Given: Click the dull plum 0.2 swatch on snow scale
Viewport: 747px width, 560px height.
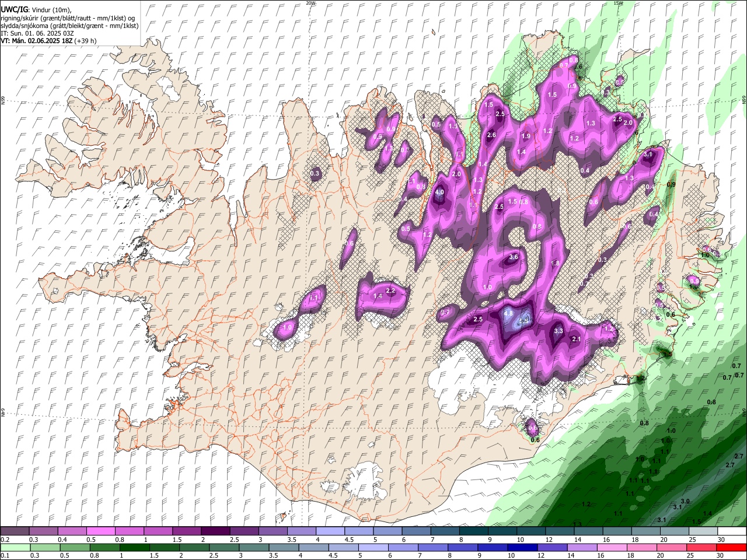Looking at the screenshot, I should 15,531.
